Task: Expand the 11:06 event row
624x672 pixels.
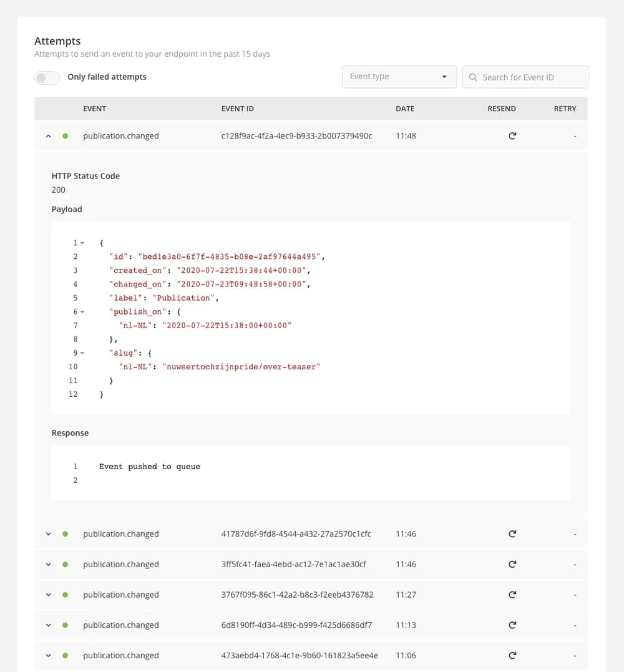Action: point(49,656)
